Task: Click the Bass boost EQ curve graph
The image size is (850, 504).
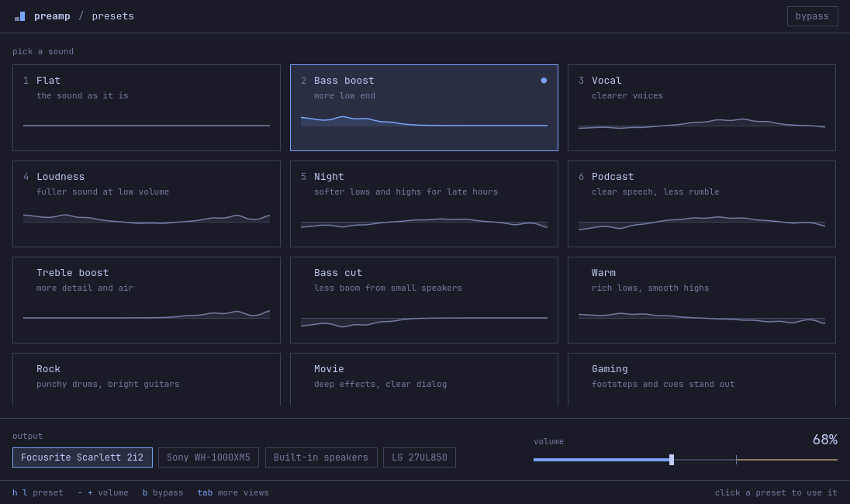Action: 424,122
